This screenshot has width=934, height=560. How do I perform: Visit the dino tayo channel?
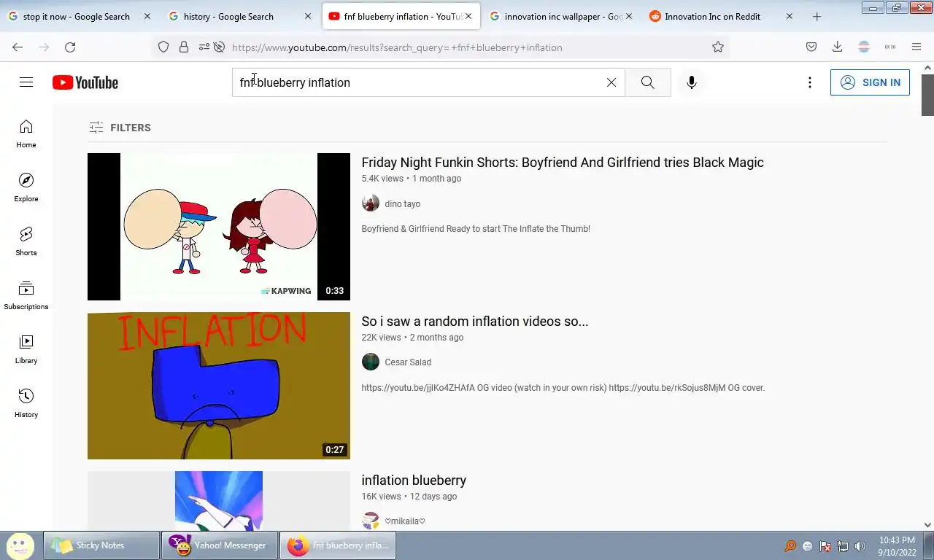pos(403,204)
